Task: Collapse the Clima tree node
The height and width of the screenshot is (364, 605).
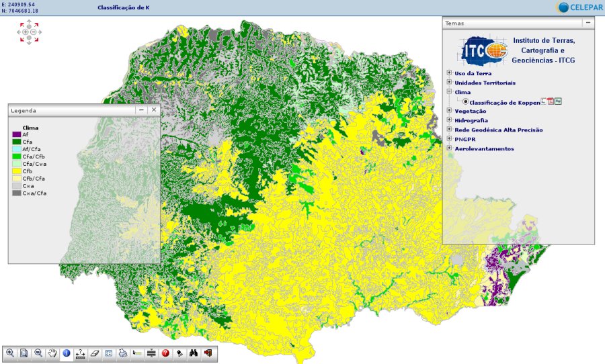Action: (x=449, y=92)
